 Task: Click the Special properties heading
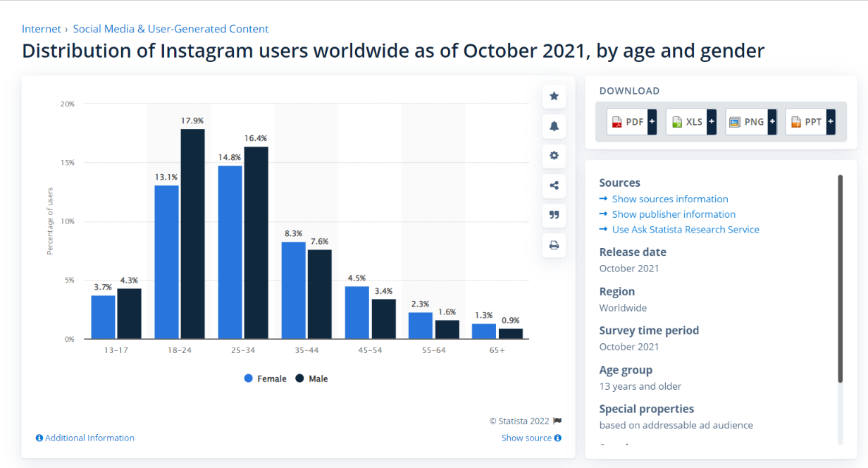tap(647, 409)
